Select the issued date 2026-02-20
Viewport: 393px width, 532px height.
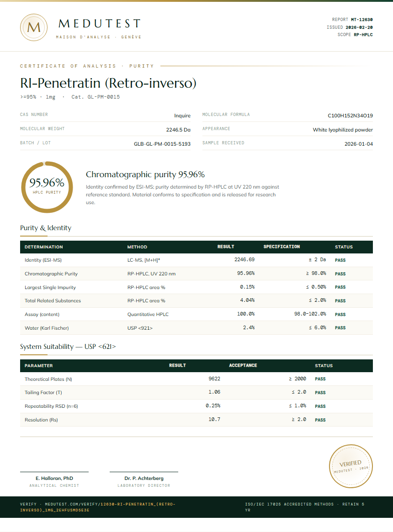click(x=359, y=27)
